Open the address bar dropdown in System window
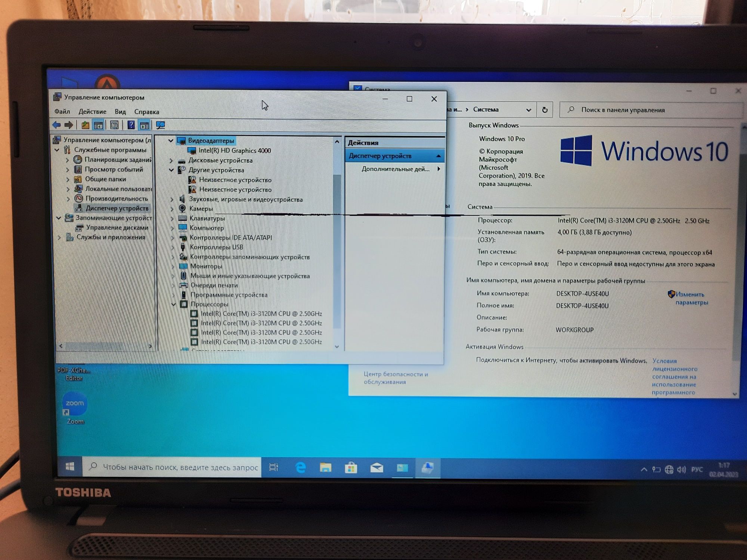The image size is (747, 560). point(529,110)
